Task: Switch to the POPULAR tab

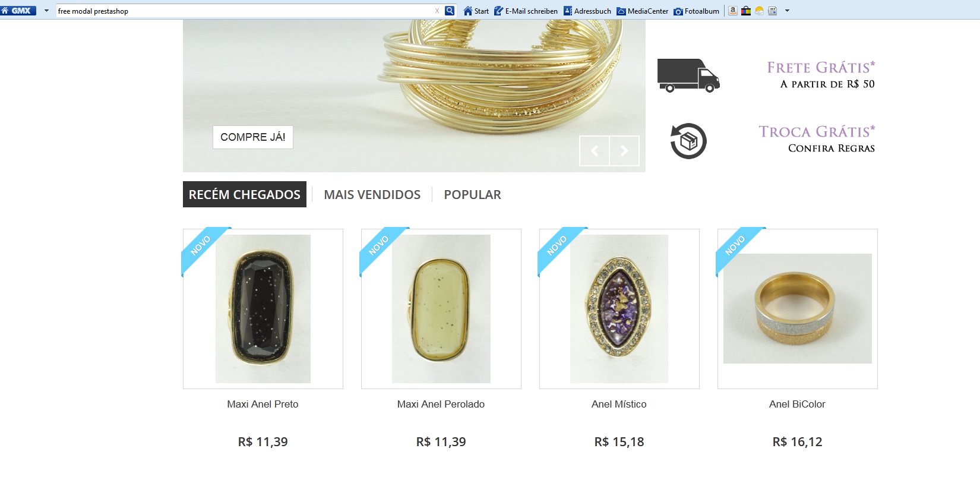Action: pyautogui.click(x=473, y=194)
